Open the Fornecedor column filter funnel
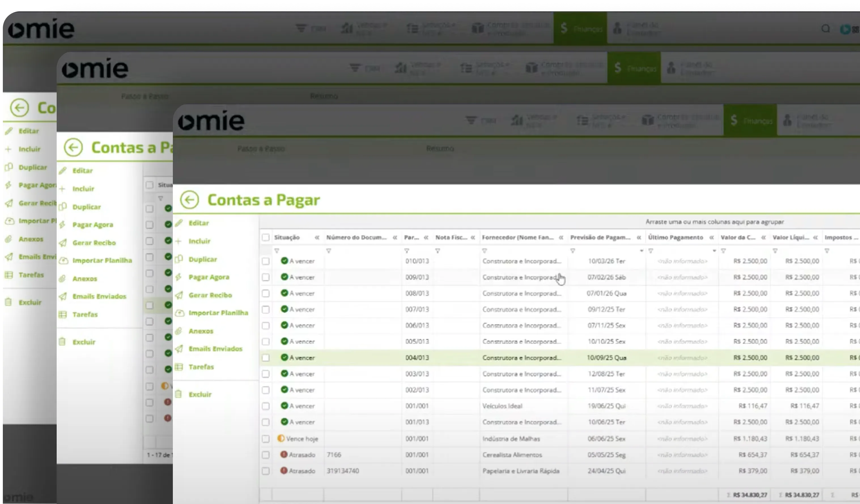 pos(485,251)
